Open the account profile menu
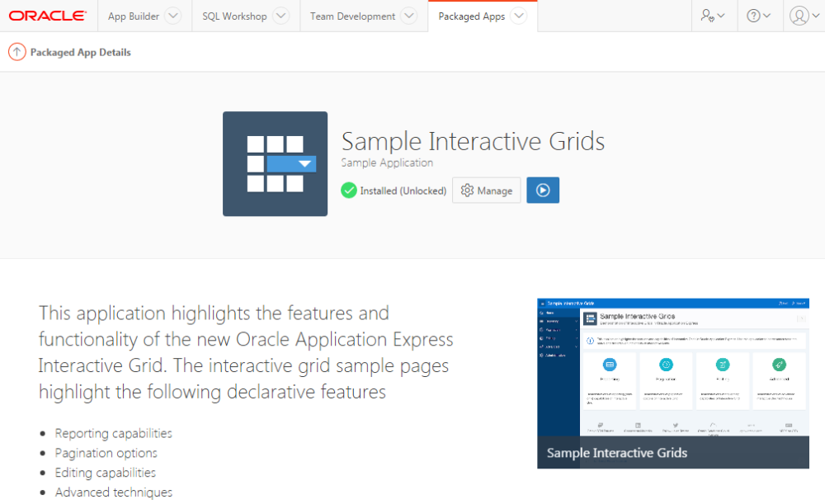 pos(804,16)
